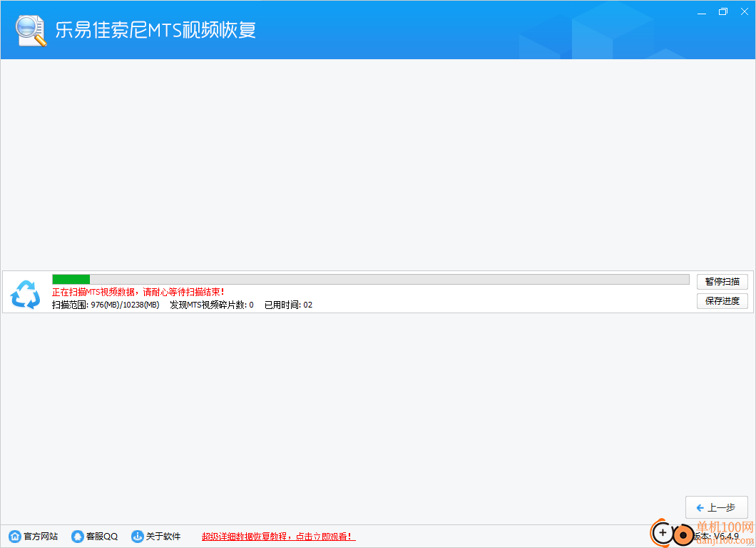This screenshot has width=756, height=548.
Task: Click the magnifier app logo icon
Action: tap(31, 31)
